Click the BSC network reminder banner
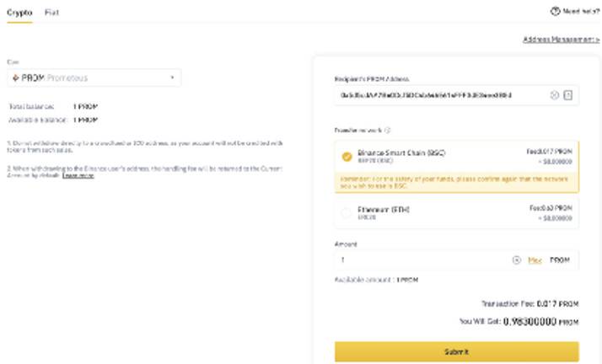602x364 pixels. click(x=456, y=182)
